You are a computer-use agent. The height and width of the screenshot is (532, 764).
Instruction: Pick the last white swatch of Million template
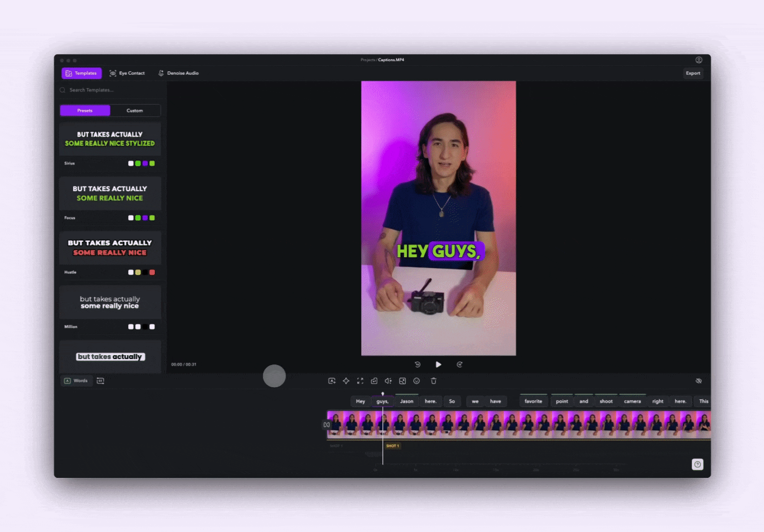152,327
